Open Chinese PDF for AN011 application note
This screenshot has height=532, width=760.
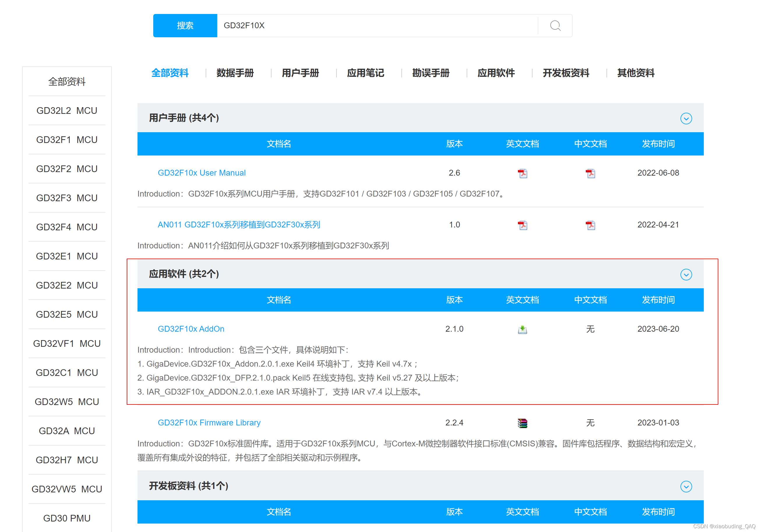coord(590,225)
